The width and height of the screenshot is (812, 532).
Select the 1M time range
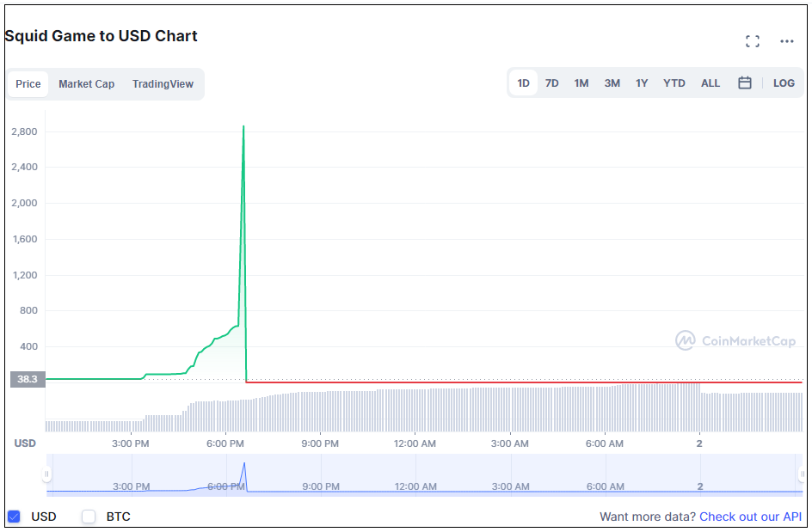point(581,83)
